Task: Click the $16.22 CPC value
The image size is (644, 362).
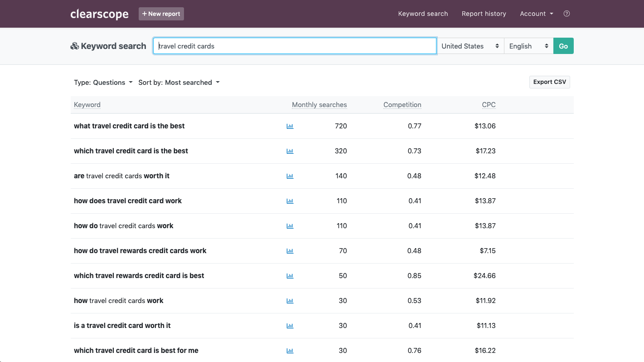Action: [x=485, y=351]
